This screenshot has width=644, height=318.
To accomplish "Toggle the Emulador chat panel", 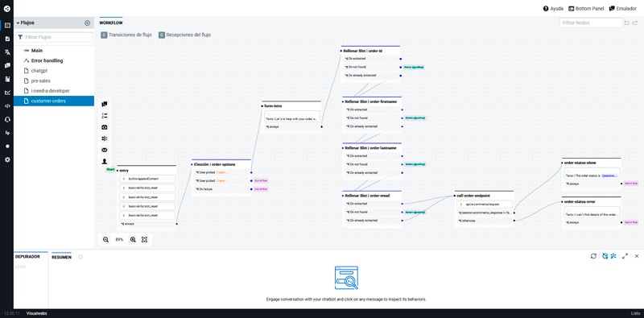I will point(622,8).
